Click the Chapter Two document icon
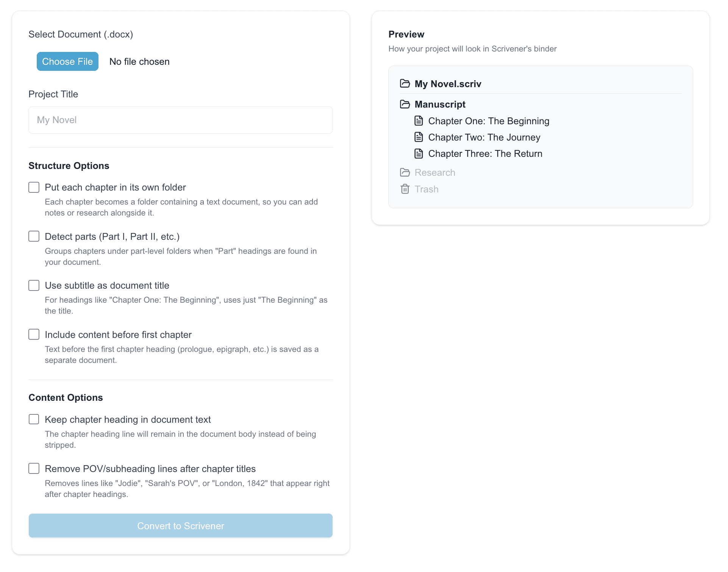Screen dimensions: 728x572 click(x=419, y=137)
